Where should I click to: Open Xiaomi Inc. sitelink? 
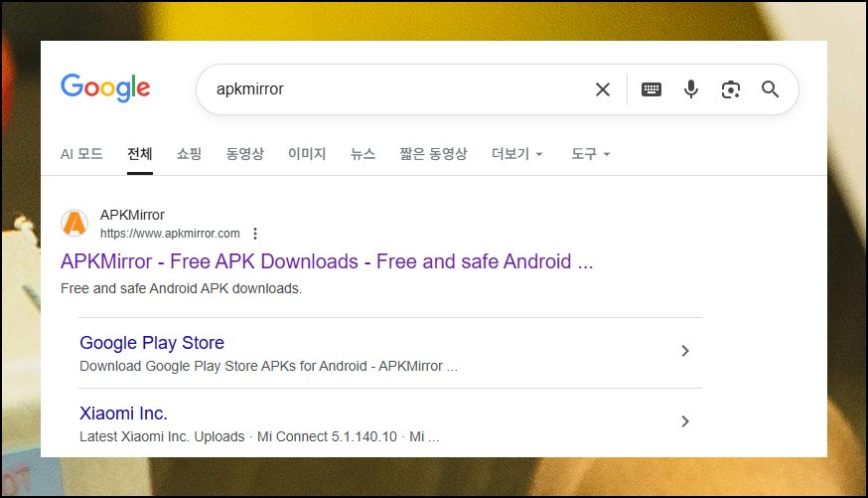coord(123,414)
